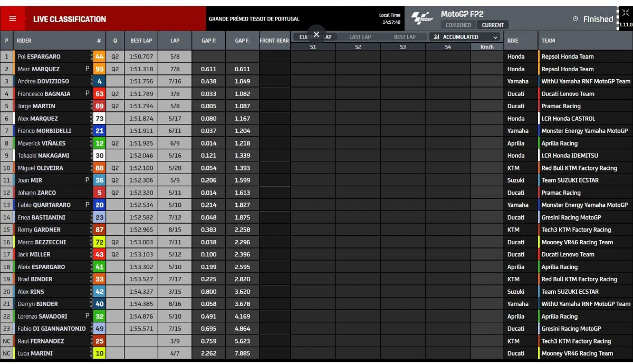Select rider Jorge MARTIN

click(x=36, y=106)
